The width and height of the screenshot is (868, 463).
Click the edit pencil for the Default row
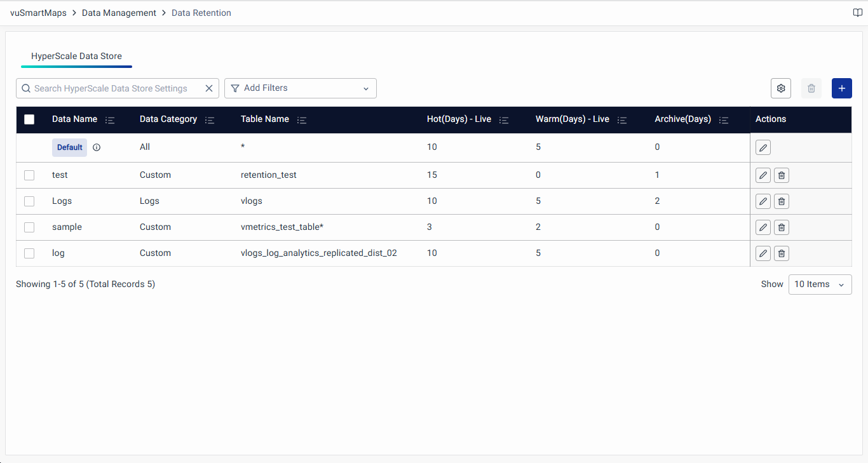[763, 148]
